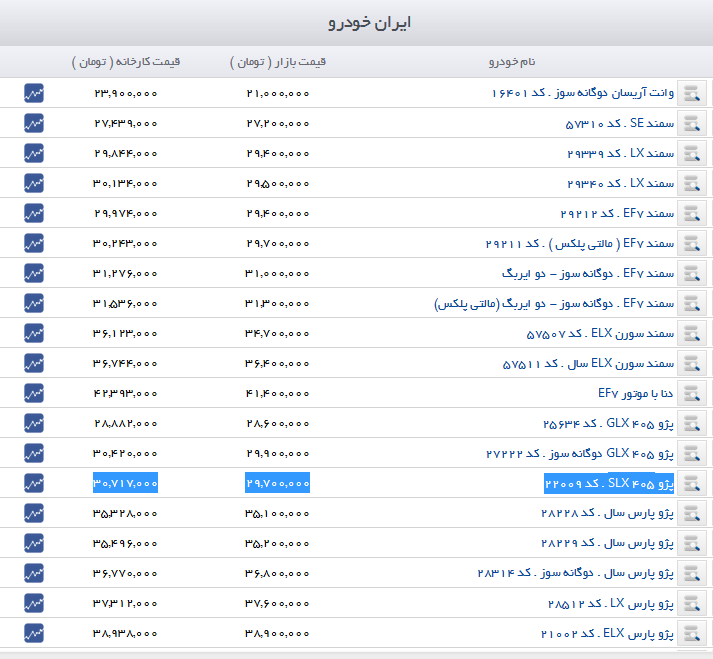View details icon for دنا با موتور EF7
The image size is (713, 659).
692,393
